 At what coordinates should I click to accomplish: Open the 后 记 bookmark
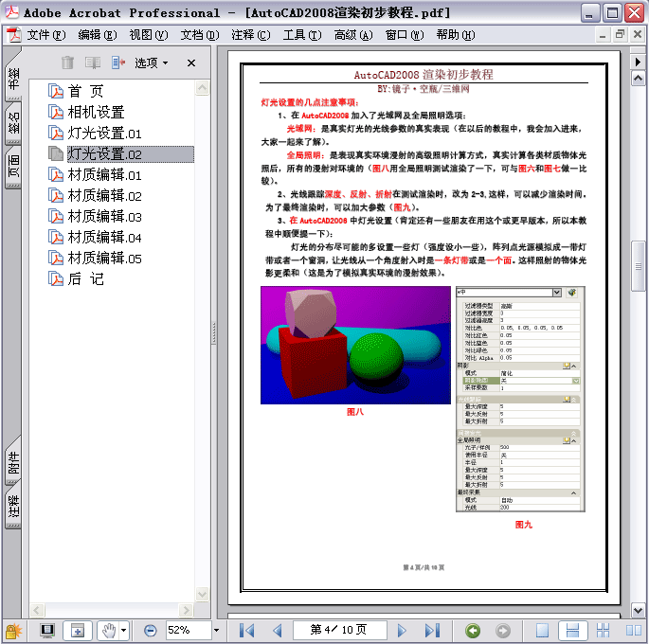[x=85, y=279]
